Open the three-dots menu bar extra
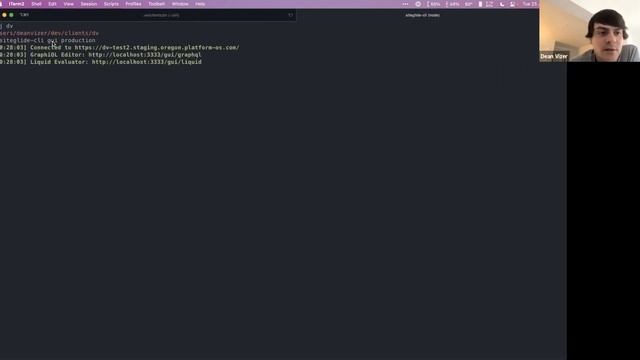This screenshot has height=360, width=640. pyautogui.click(x=405, y=4)
